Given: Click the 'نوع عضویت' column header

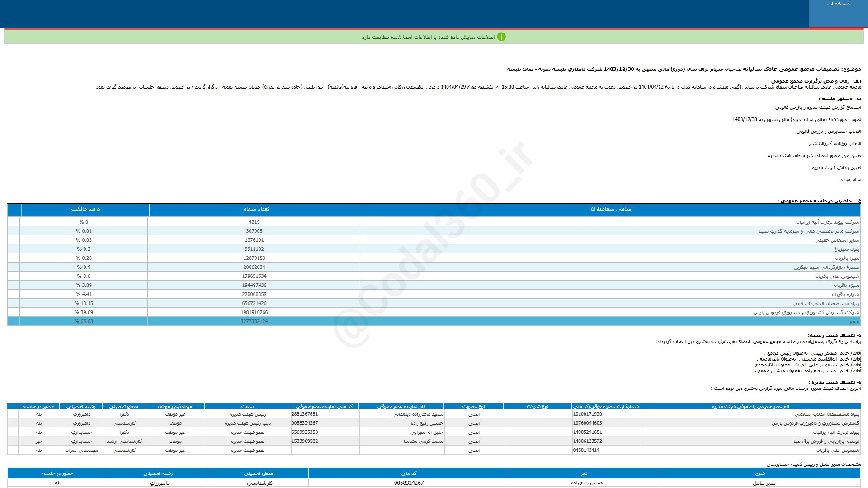Looking at the screenshot, I should tap(474, 406).
